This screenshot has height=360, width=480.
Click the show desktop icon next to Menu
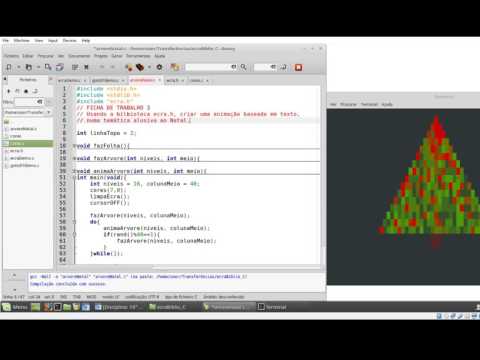coord(36,307)
